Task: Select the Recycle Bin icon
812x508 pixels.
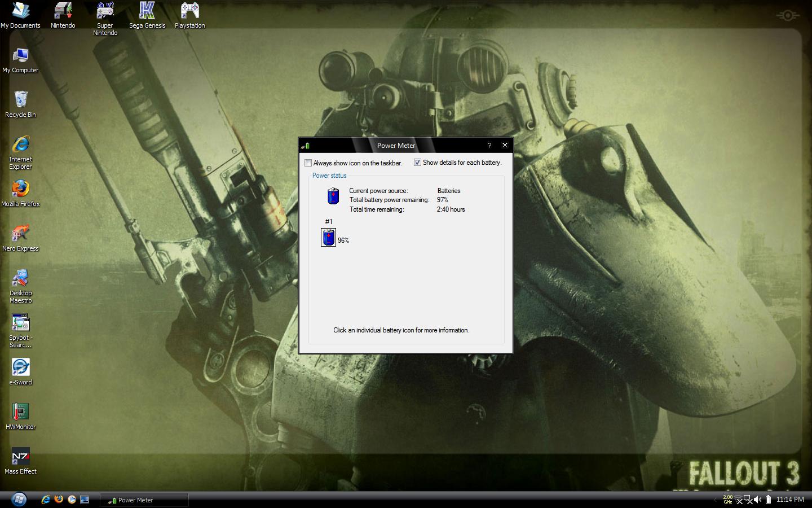Action: click(20, 104)
